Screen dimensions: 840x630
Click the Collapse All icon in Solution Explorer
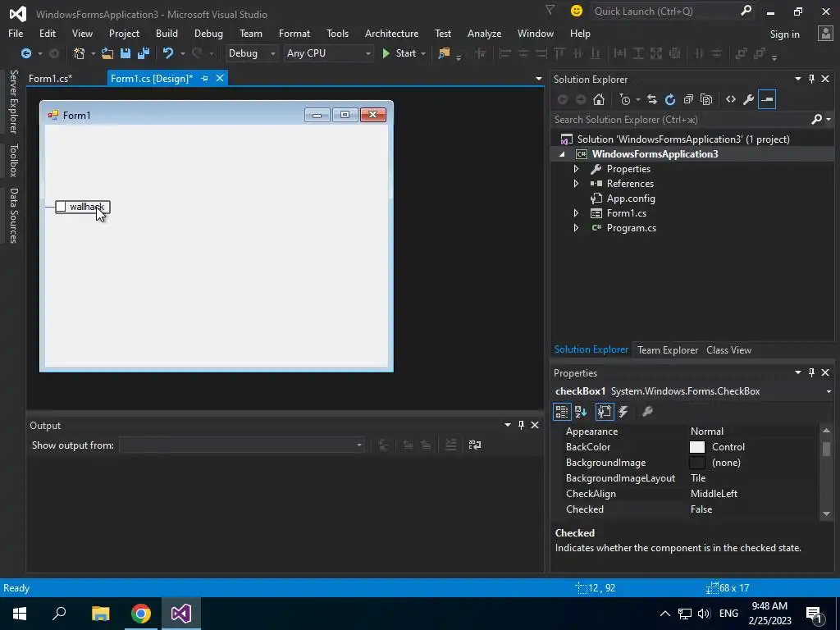[x=688, y=99]
